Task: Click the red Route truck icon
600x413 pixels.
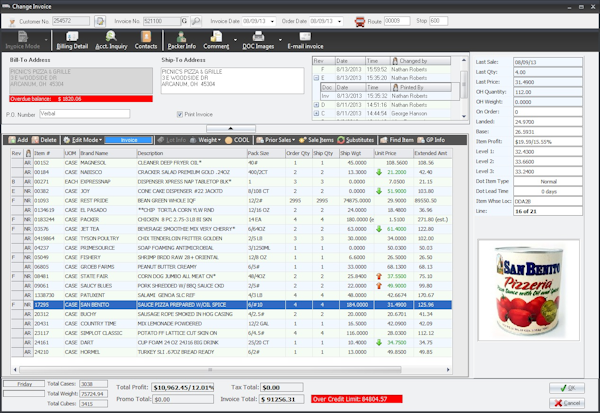Action: (360, 21)
